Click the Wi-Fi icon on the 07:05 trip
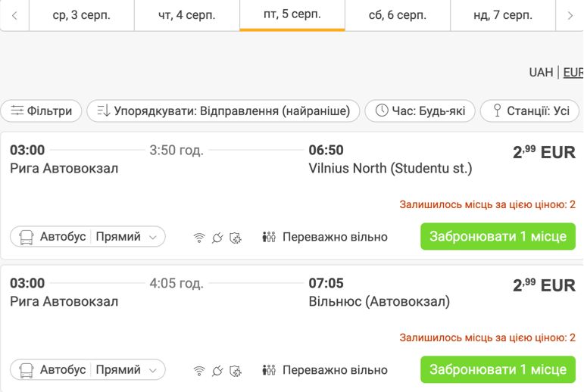This screenshot has width=584, height=392. pos(199,370)
